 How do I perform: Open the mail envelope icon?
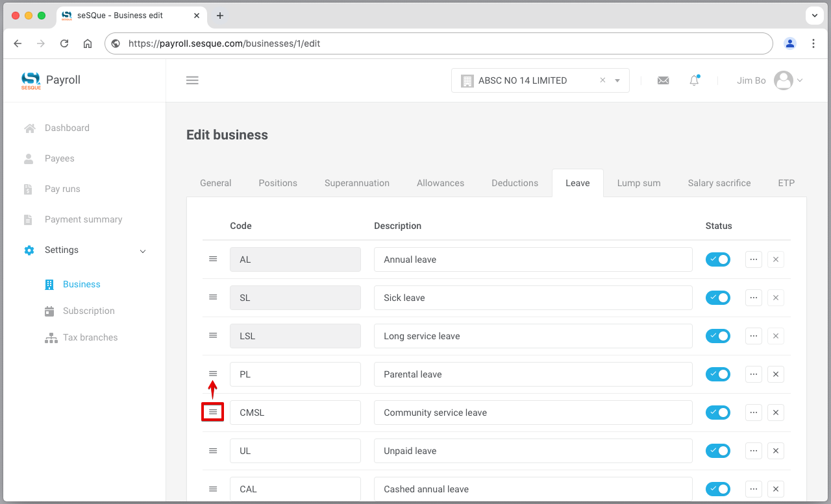pyautogui.click(x=663, y=80)
